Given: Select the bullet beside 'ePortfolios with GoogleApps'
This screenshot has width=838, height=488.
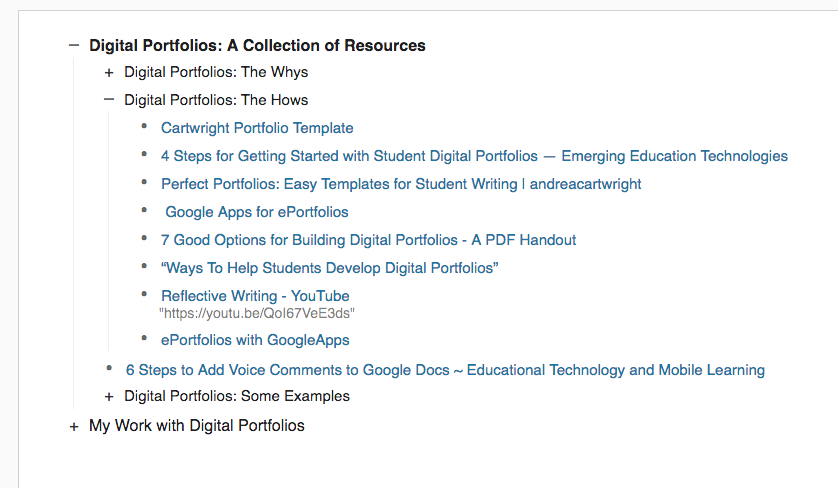Looking at the screenshot, I should point(144,338).
